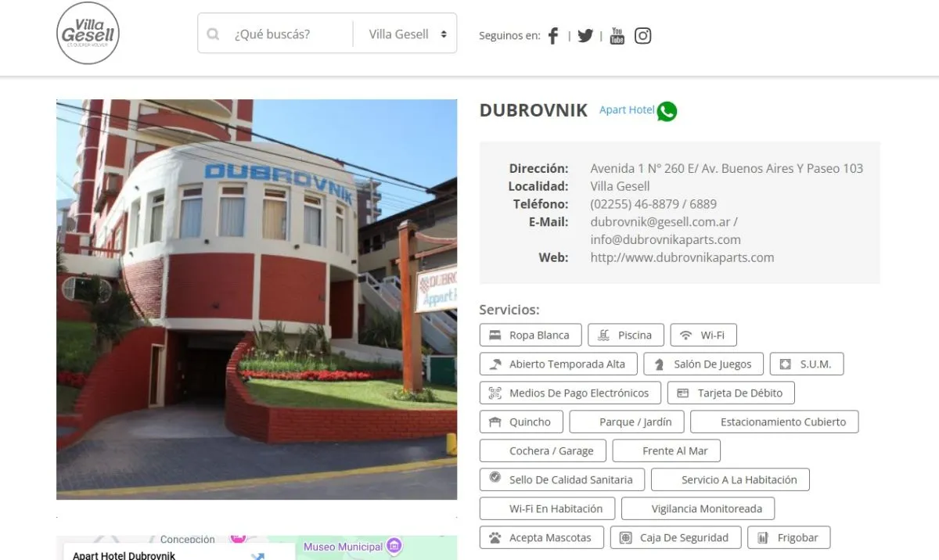This screenshot has height=560, width=939.
Task: Select the Piscina service tag
Action: pyautogui.click(x=625, y=336)
